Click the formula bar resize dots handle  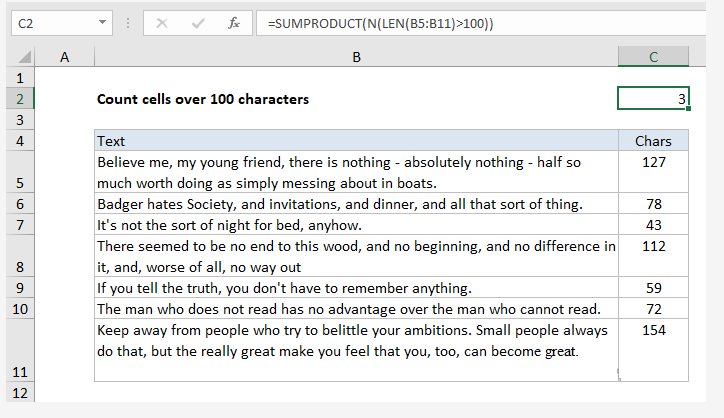(x=128, y=23)
